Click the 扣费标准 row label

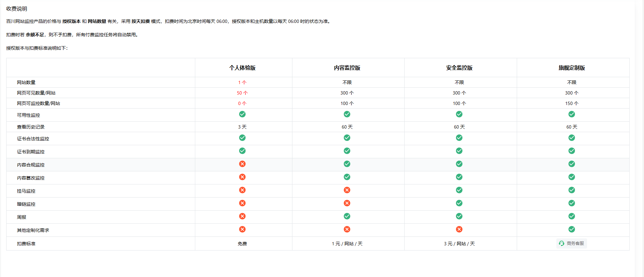tap(26, 244)
